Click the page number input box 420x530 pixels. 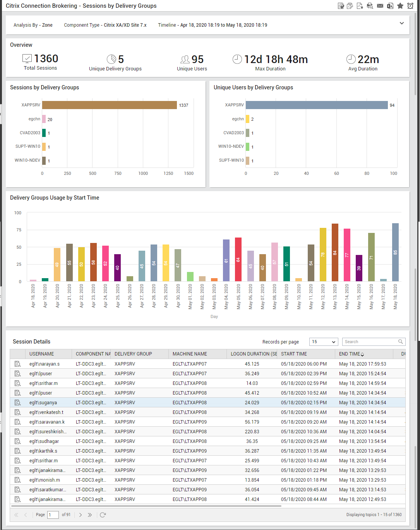pyautogui.click(x=53, y=515)
